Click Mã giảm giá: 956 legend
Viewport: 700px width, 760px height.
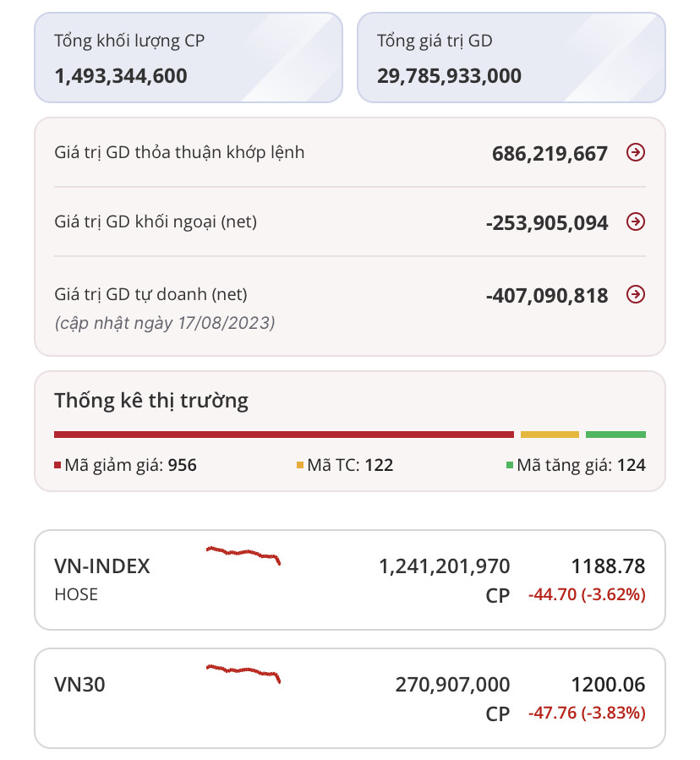pyautogui.click(x=126, y=465)
